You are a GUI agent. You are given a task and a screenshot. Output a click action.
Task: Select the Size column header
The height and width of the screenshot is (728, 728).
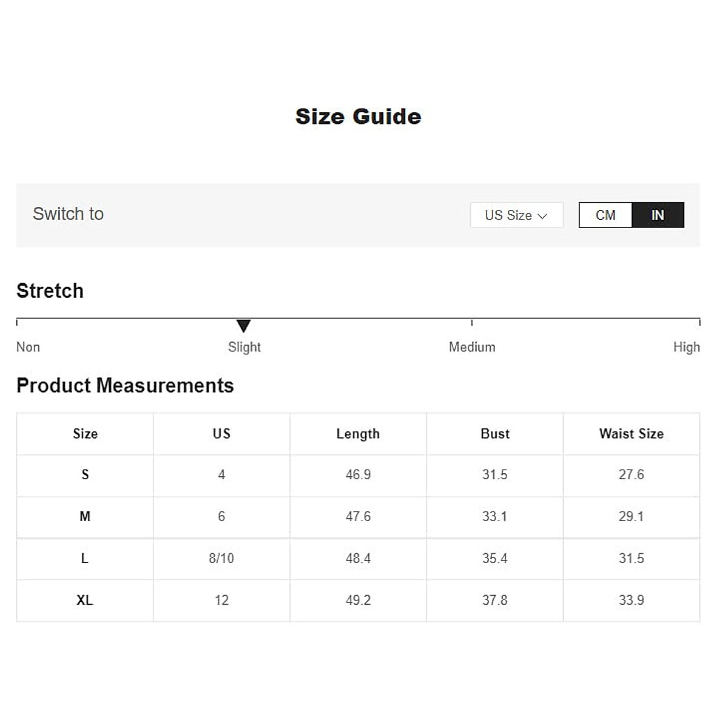[x=85, y=434]
